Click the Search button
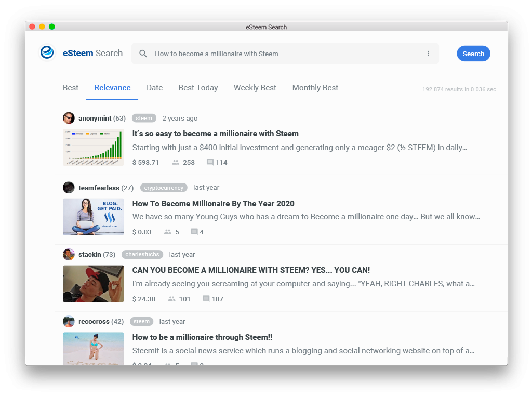 click(x=473, y=54)
